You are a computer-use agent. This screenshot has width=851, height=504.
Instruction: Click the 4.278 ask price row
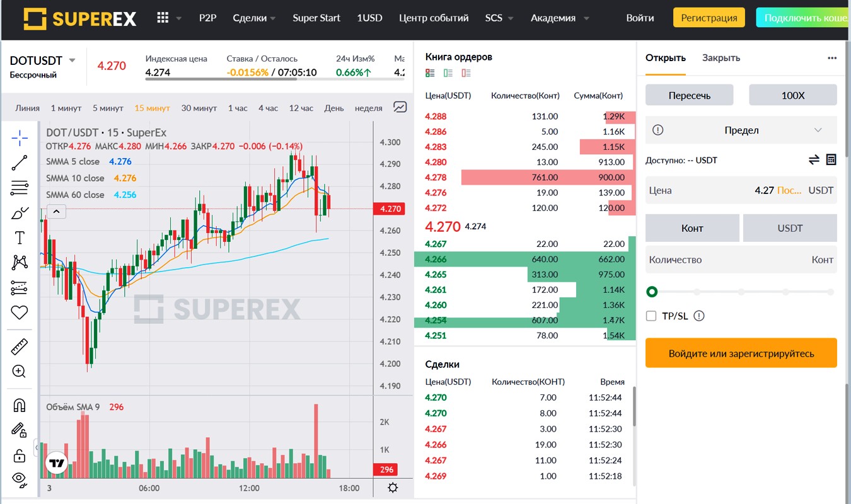tap(524, 178)
